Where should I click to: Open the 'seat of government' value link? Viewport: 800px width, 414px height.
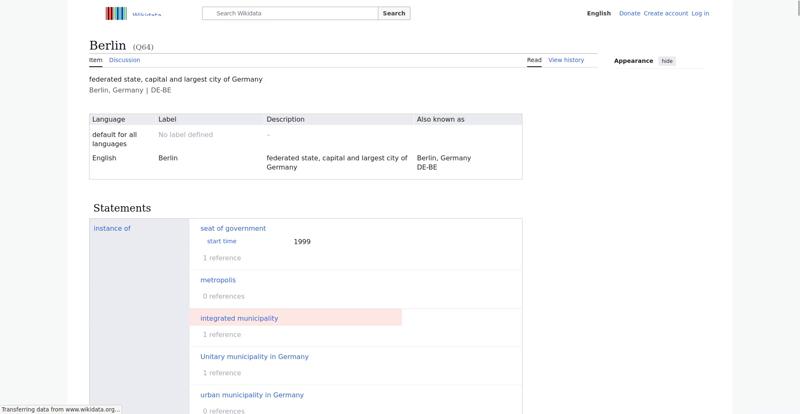coord(233,229)
